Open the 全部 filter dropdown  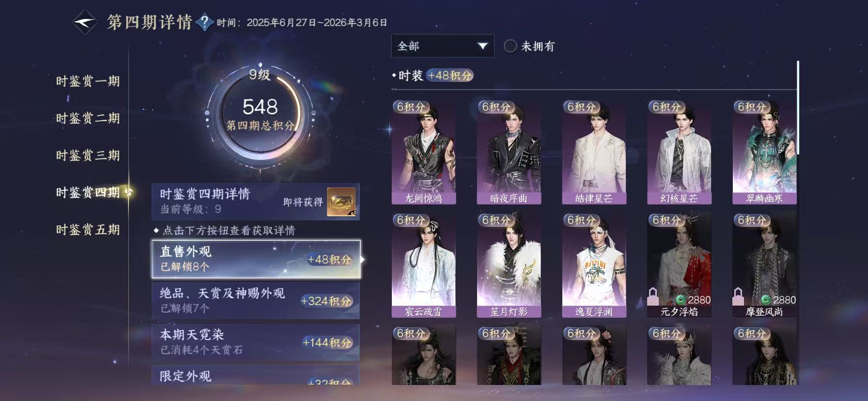pos(443,46)
